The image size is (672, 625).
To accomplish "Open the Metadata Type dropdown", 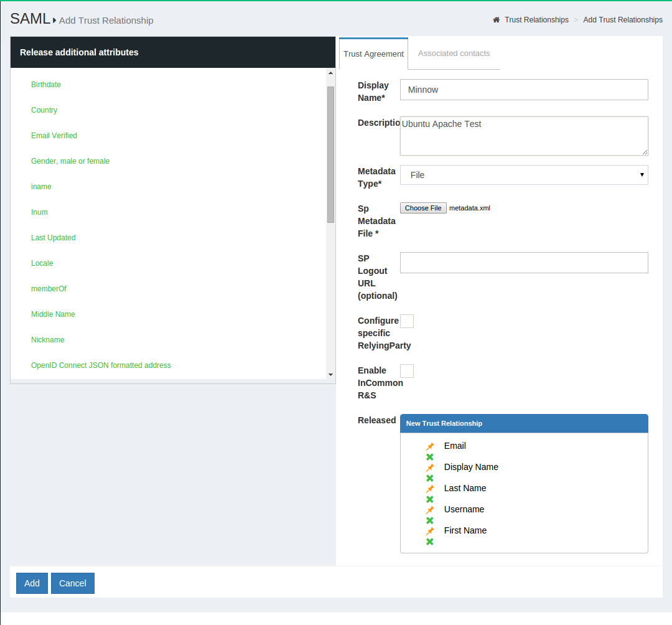I will point(523,175).
